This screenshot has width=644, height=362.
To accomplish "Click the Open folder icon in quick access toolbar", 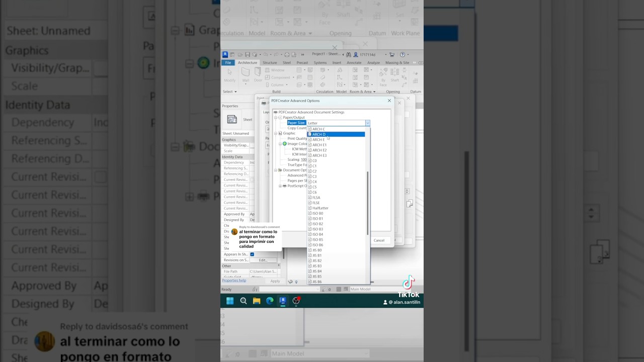I will (x=240, y=54).
